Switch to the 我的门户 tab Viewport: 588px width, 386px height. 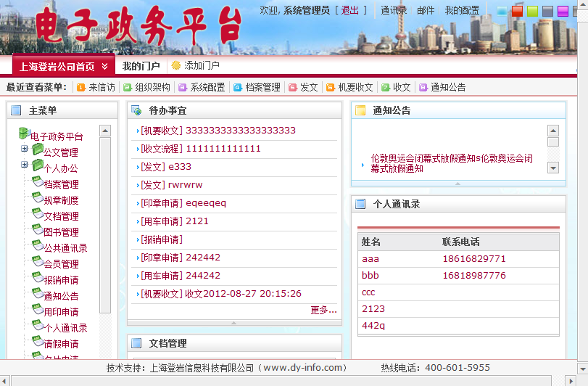141,66
